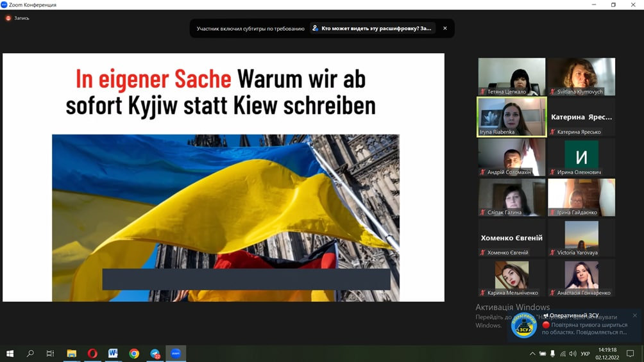The width and height of the screenshot is (644, 362).
Task: Open File Explorer from the taskbar
Action: point(71,354)
